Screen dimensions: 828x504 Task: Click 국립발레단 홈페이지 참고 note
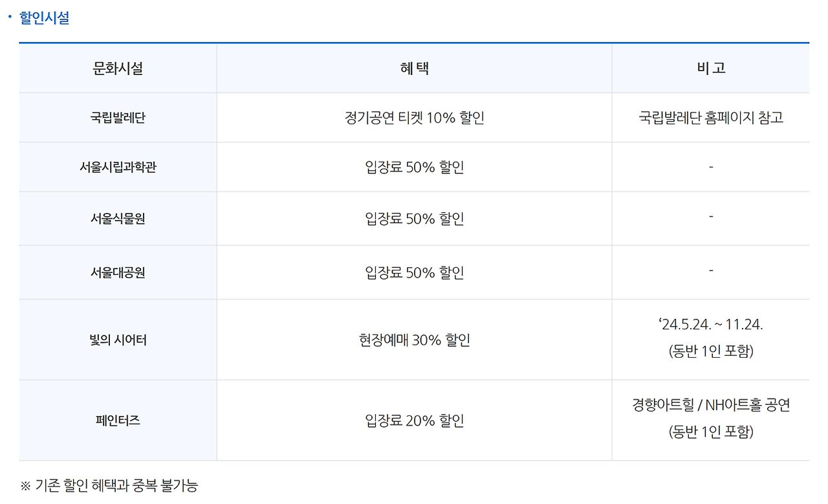pyautogui.click(x=710, y=118)
